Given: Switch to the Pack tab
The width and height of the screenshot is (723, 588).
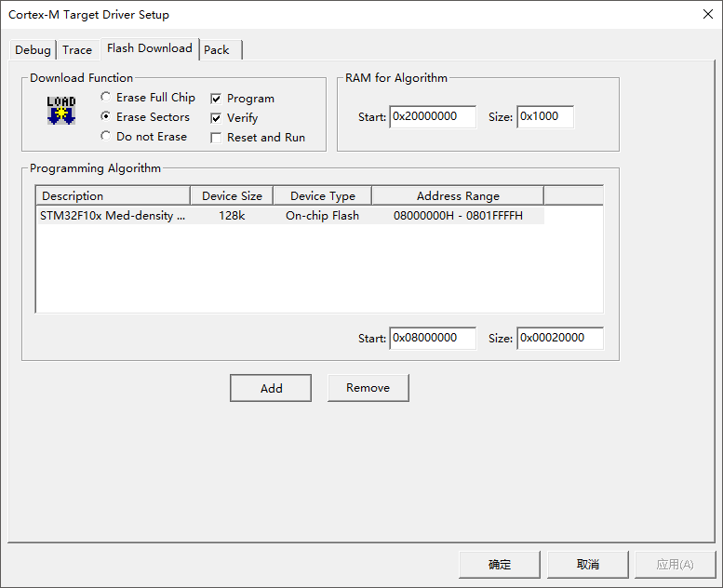Looking at the screenshot, I should pos(217,50).
